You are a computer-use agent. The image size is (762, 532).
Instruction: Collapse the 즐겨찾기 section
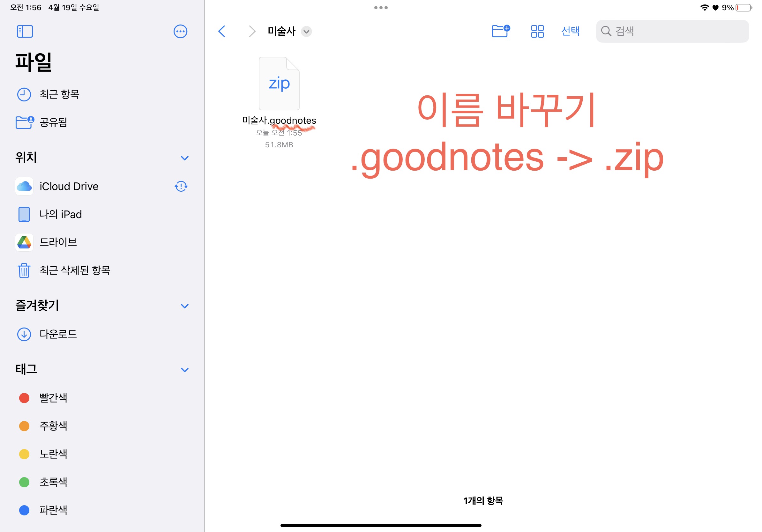pos(184,306)
